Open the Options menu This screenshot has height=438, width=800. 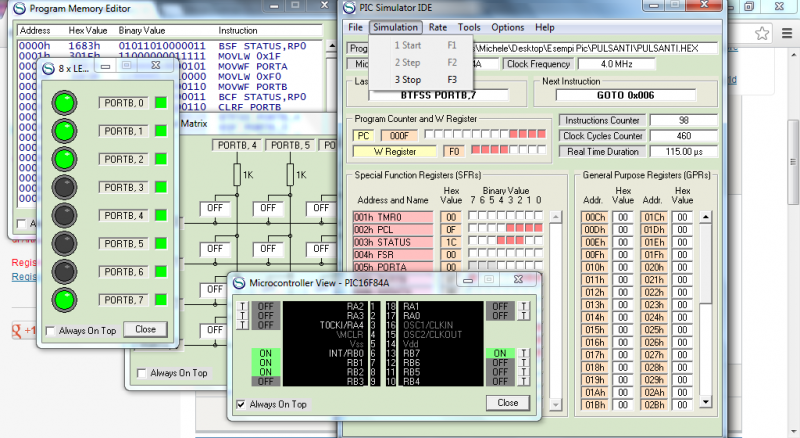point(508,28)
